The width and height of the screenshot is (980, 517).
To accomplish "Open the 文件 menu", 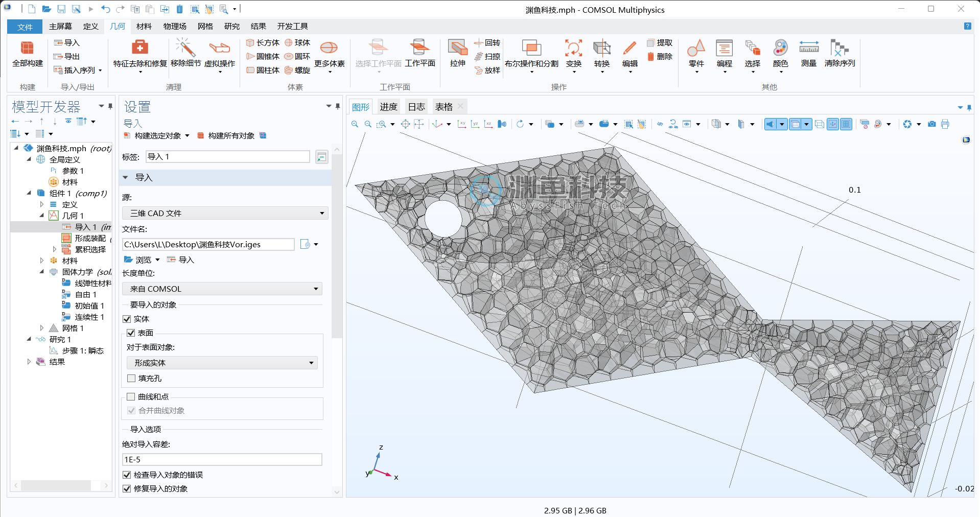I will point(25,27).
